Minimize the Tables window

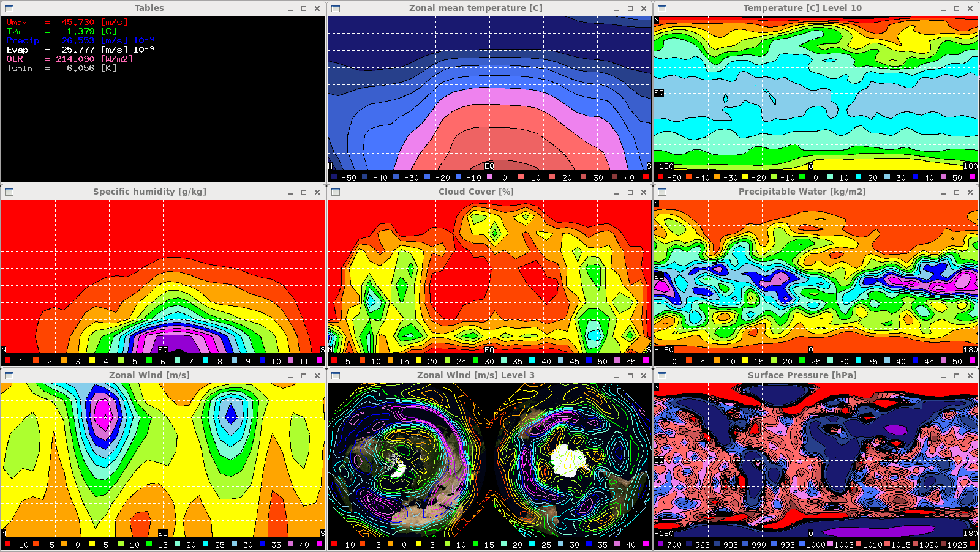[x=290, y=9]
